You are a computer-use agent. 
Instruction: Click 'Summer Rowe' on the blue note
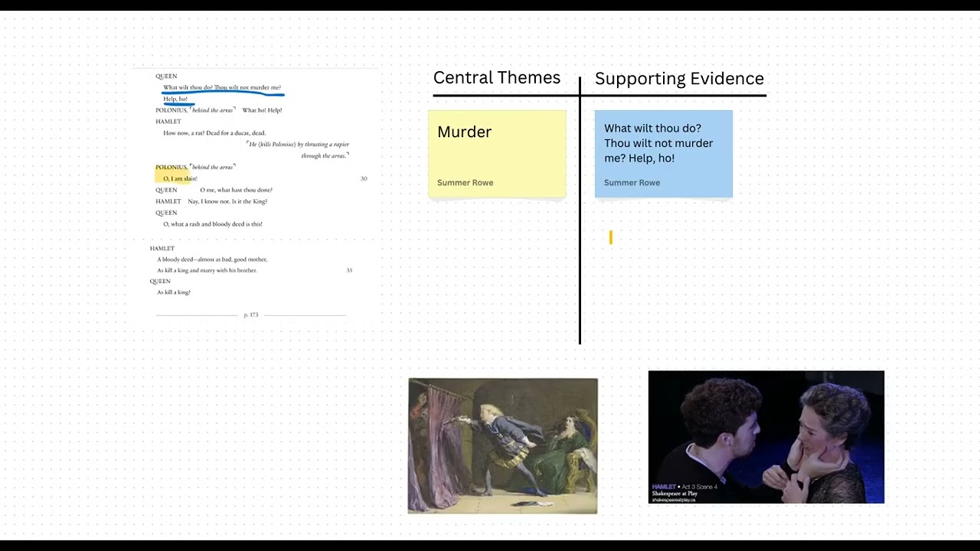[632, 183]
